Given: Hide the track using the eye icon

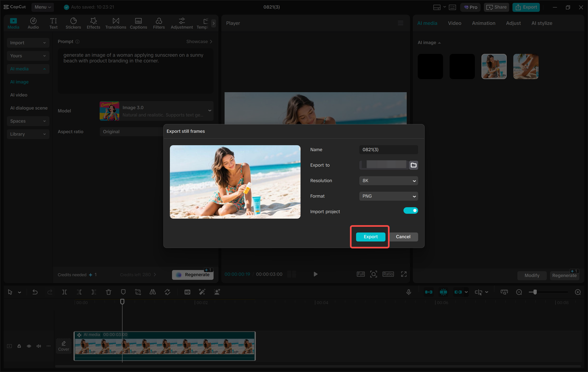Looking at the screenshot, I should [x=29, y=346].
